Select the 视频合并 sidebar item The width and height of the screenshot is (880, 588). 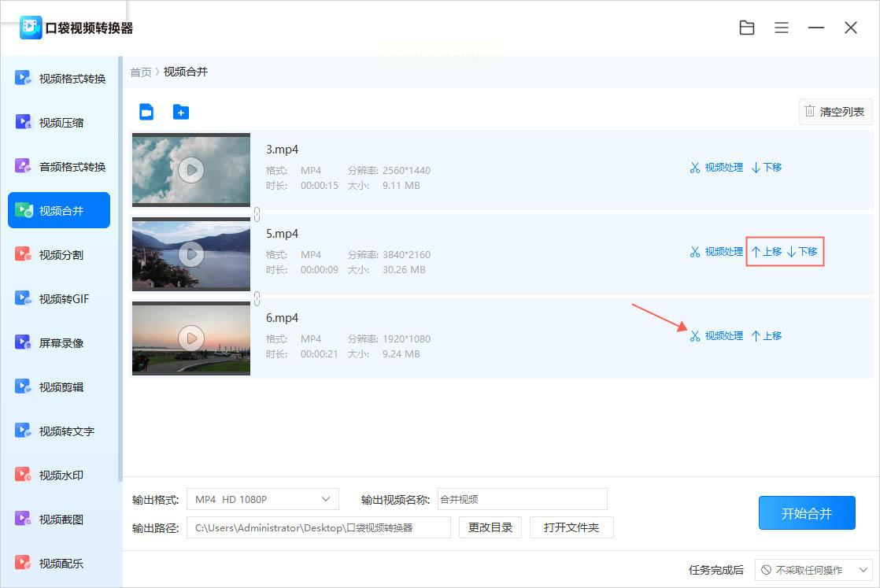59,210
